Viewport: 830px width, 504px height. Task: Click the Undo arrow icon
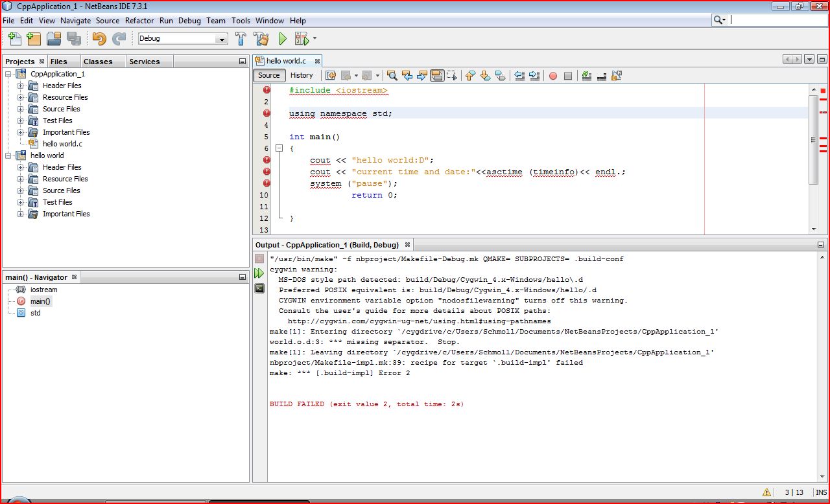tap(99, 39)
